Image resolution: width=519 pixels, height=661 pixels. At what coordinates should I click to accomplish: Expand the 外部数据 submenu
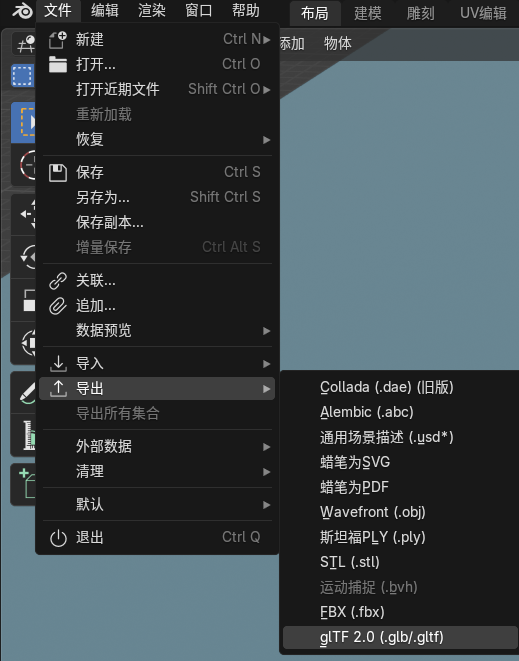(157, 446)
